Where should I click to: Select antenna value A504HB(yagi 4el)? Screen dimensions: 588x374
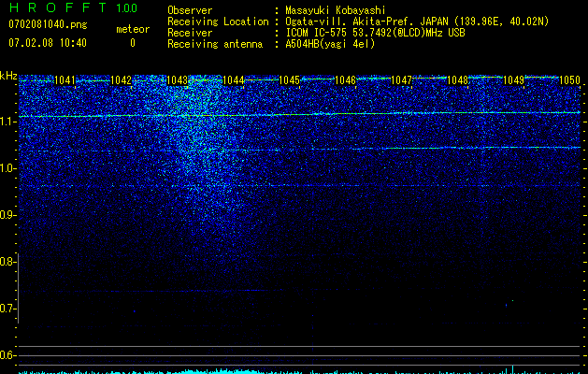pos(330,44)
